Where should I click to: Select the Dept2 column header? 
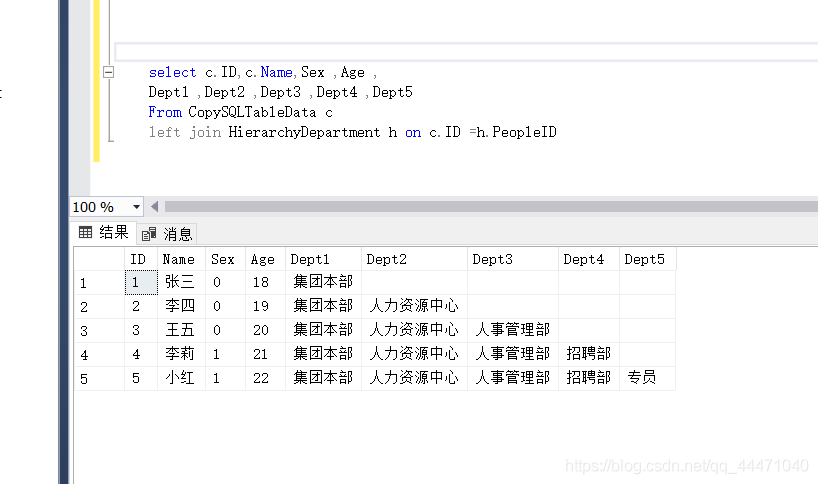point(414,259)
